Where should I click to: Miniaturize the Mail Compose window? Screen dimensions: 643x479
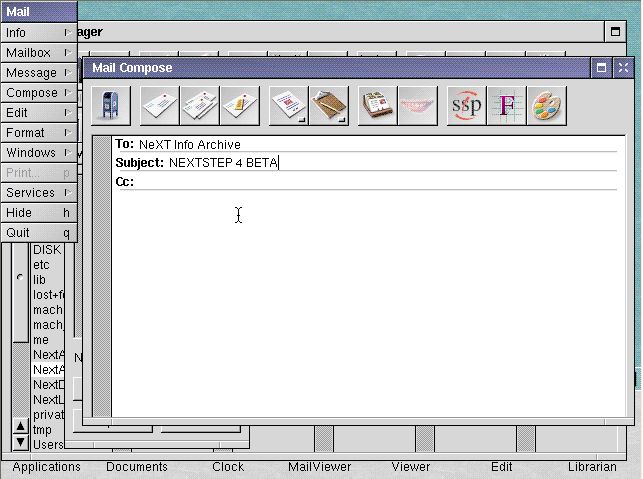pyautogui.click(x=601, y=68)
